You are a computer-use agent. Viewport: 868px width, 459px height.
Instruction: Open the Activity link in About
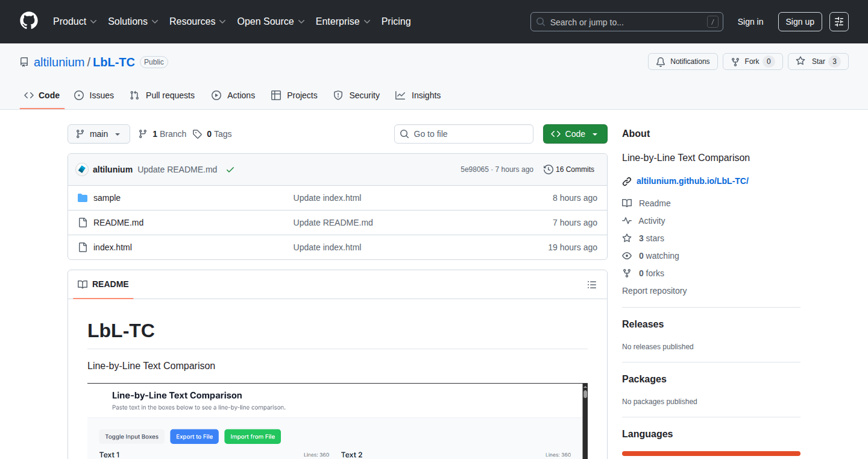tap(644, 221)
